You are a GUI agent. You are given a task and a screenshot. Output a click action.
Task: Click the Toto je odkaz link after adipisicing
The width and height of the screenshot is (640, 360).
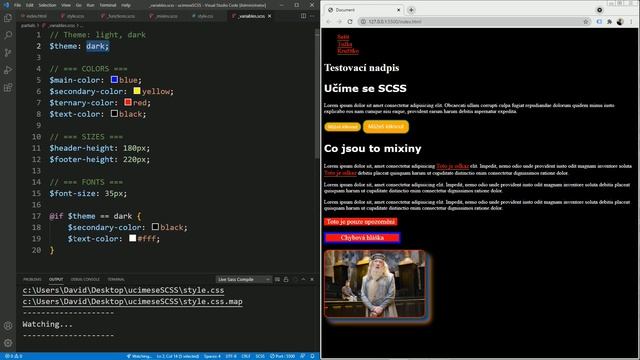coord(452,166)
